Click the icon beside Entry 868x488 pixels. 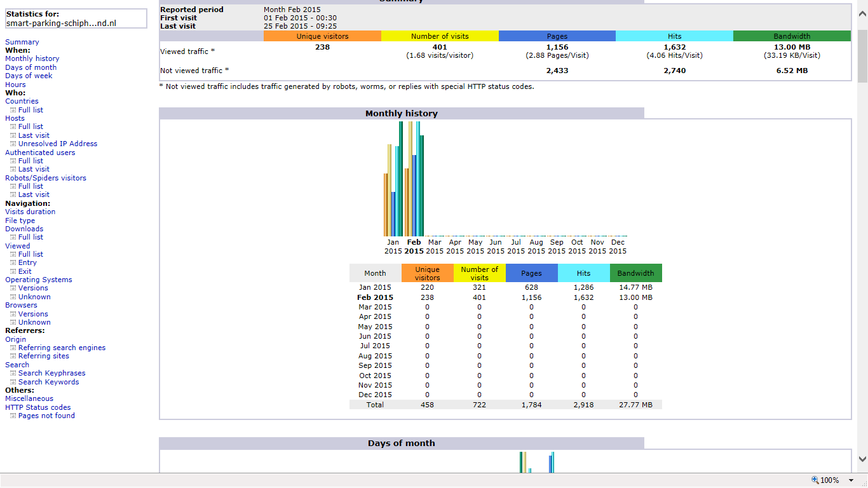pos(13,262)
